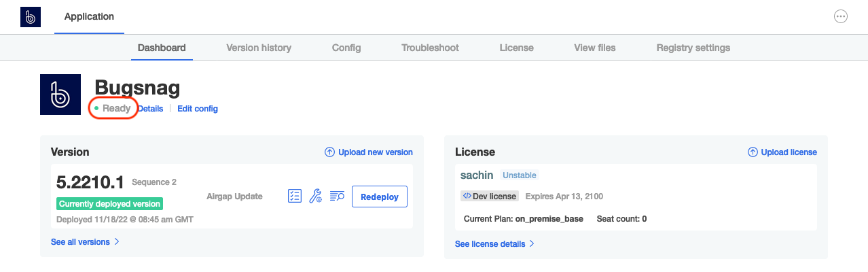This screenshot has width=868, height=272.
Task: Click the upload arrow icon beside Upload new version
Action: (x=329, y=152)
